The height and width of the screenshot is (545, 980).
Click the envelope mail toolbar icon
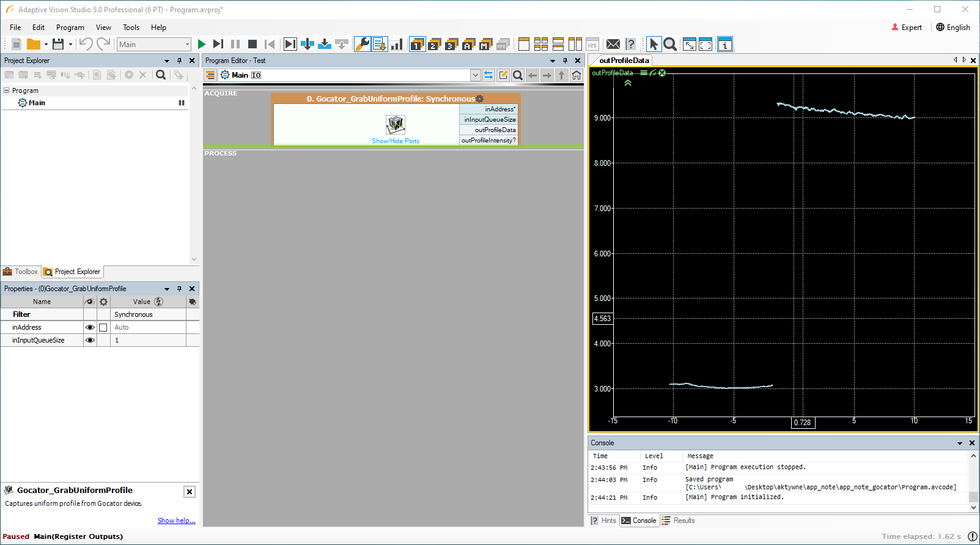click(613, 44)
